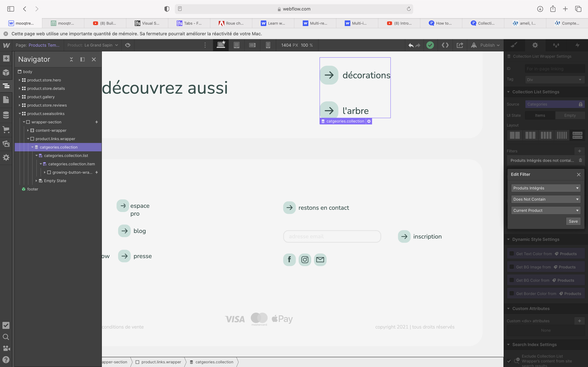Open the CMS Collections panel

pos(6,115)
